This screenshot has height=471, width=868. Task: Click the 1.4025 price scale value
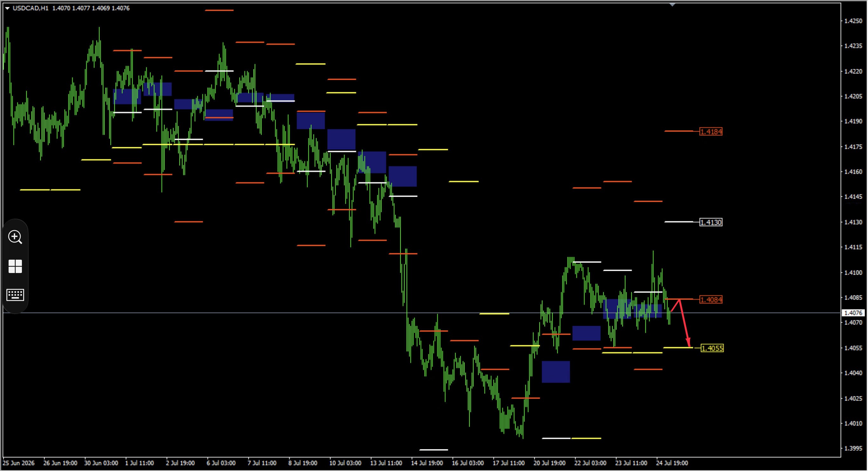(853, 399)
